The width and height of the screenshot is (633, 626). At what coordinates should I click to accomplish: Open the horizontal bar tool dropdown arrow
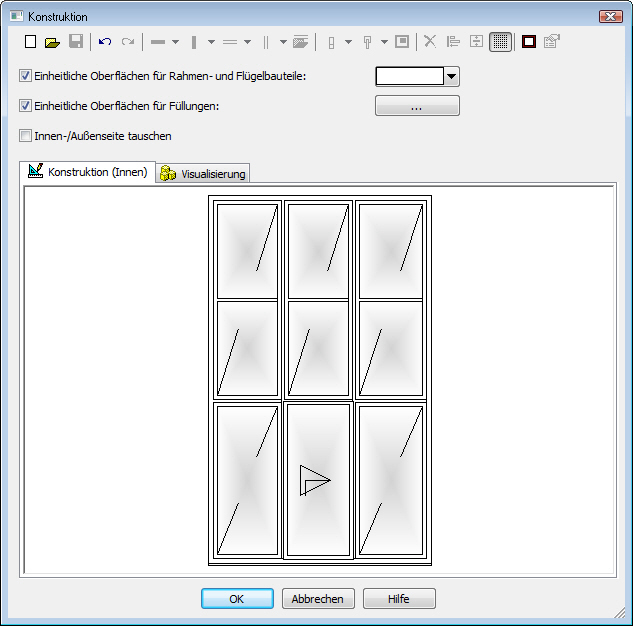pos(175,42)
